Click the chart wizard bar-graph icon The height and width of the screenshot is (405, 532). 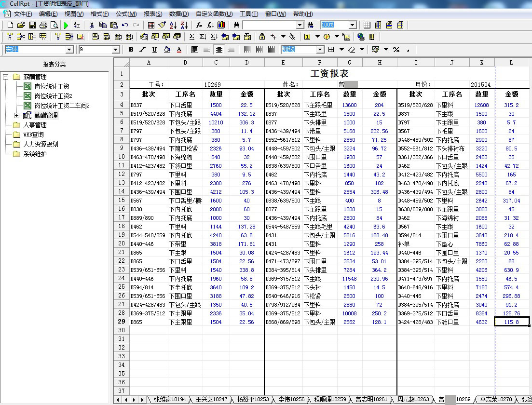point(221,25)
